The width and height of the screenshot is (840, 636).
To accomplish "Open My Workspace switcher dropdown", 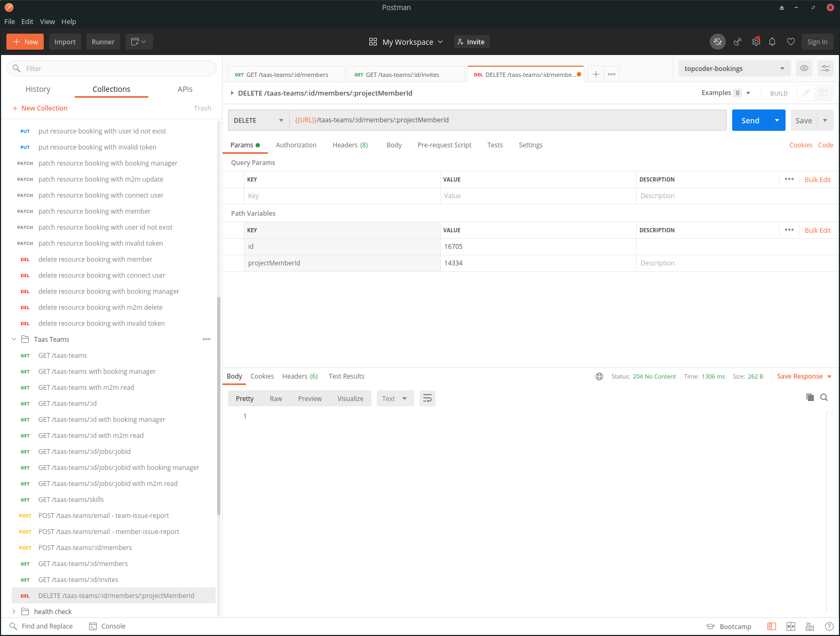I will [406, 42].
